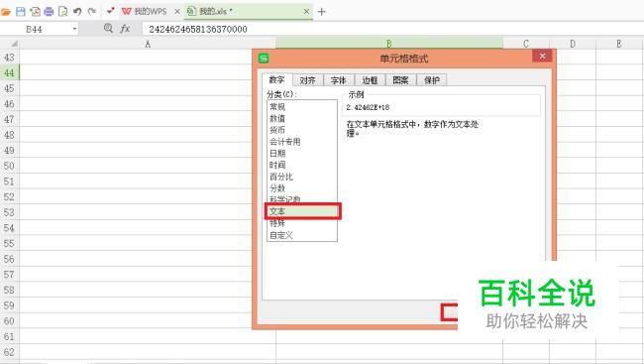Select column D header
This screenshot has width=644, height=364.
point(573,44)
